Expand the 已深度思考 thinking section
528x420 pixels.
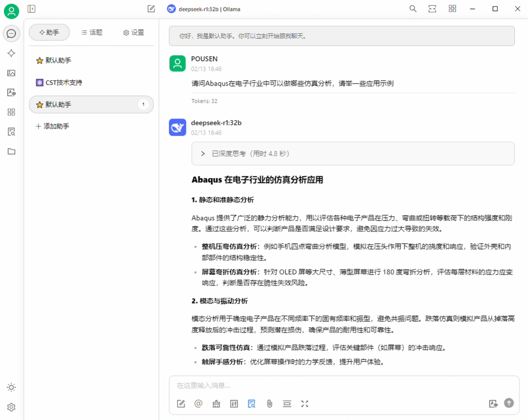(203, 153)
